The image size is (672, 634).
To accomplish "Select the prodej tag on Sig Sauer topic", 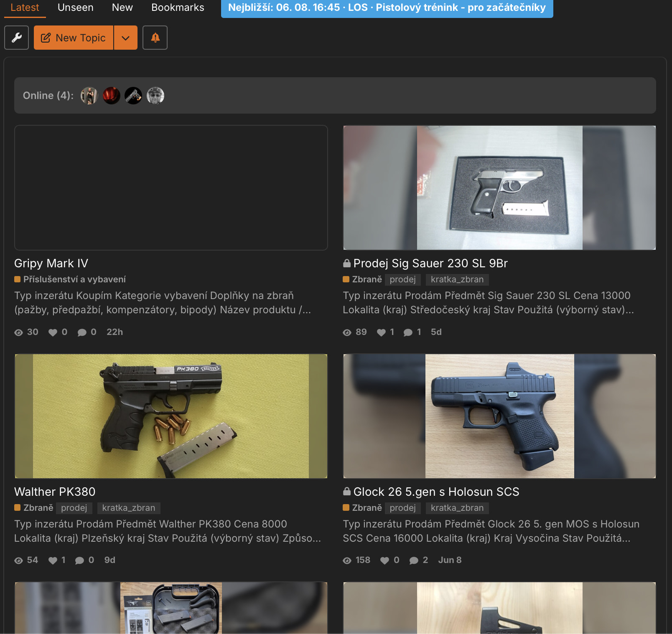I will (403, 279).
